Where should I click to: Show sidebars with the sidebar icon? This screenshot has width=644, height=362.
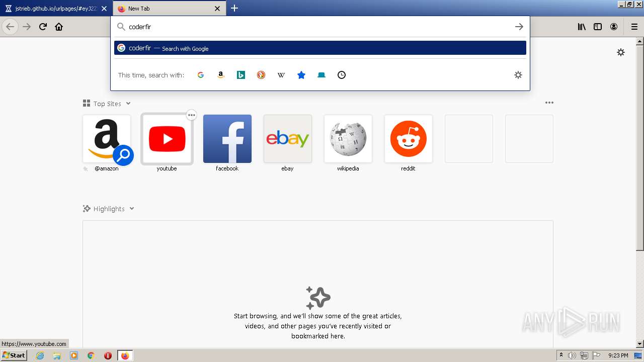[598, 27]
